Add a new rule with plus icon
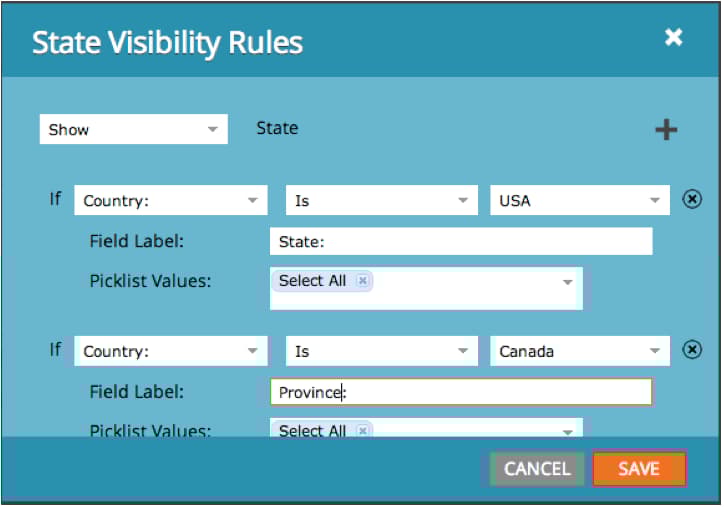Image resolution: width=724 pixels, height=507 pixels. click(x=666, y=130)
